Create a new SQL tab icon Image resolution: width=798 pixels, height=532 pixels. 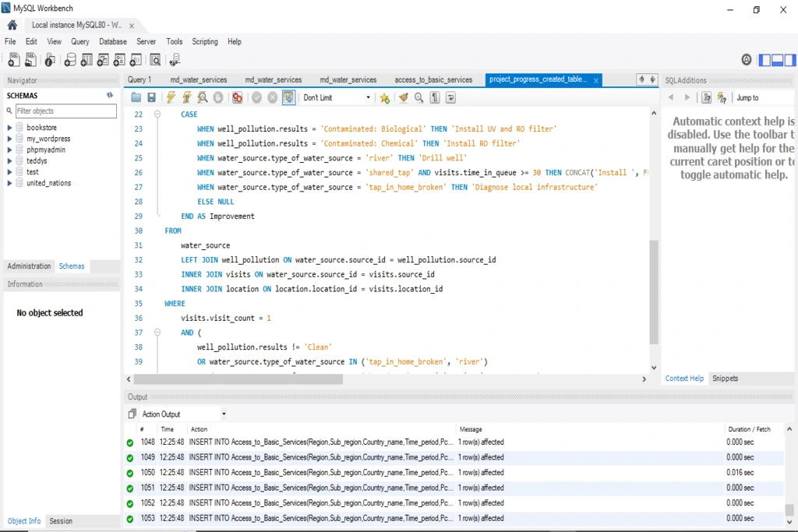(14, 60)
